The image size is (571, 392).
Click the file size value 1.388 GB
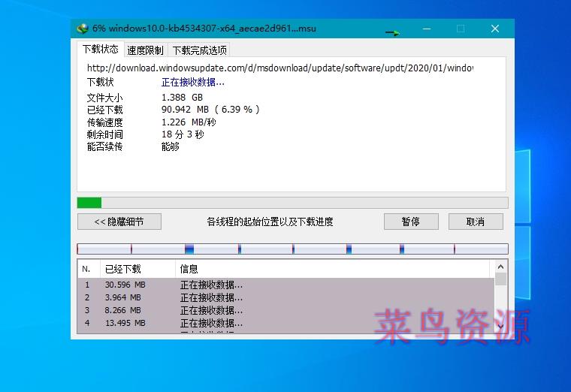tap(182, 98)
